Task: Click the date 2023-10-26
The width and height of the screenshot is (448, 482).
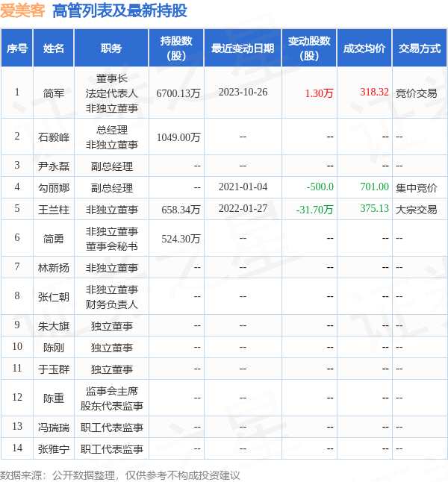Action: pyautogui.click(x=243, y=92)
